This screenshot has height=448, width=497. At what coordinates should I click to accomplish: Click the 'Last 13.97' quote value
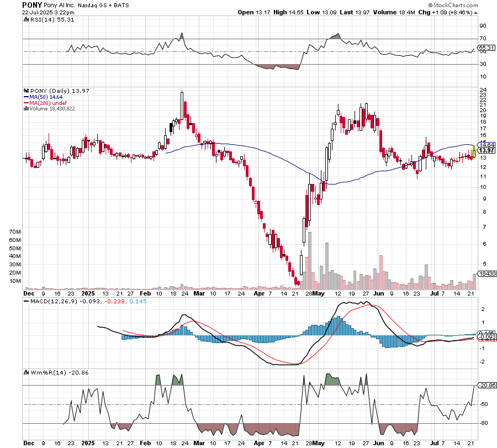tap(355, 12)
